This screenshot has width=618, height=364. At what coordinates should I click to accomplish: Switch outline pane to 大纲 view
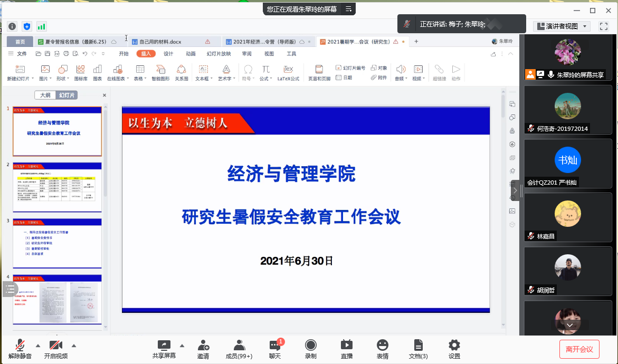tap(45, 95)
